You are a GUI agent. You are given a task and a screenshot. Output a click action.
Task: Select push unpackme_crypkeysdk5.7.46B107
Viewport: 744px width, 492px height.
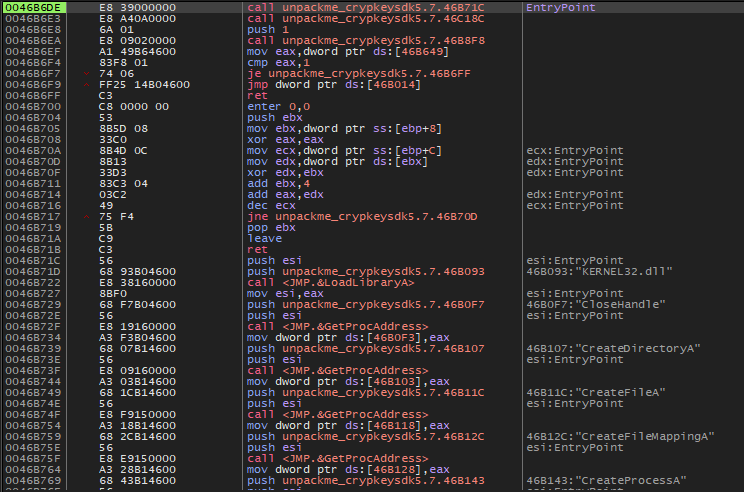coord(366,348)
